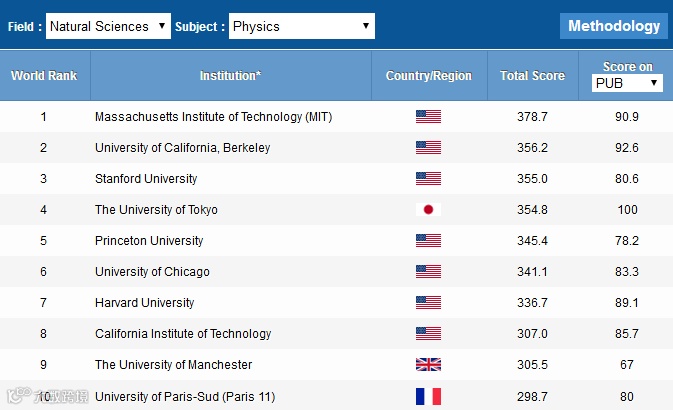Click the US flag beside Harvard University

coord(428,303)
